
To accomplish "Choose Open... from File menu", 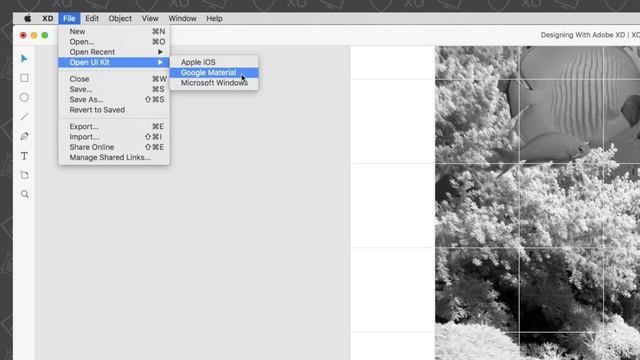I will pyautogui.click(x=114, y=42).
